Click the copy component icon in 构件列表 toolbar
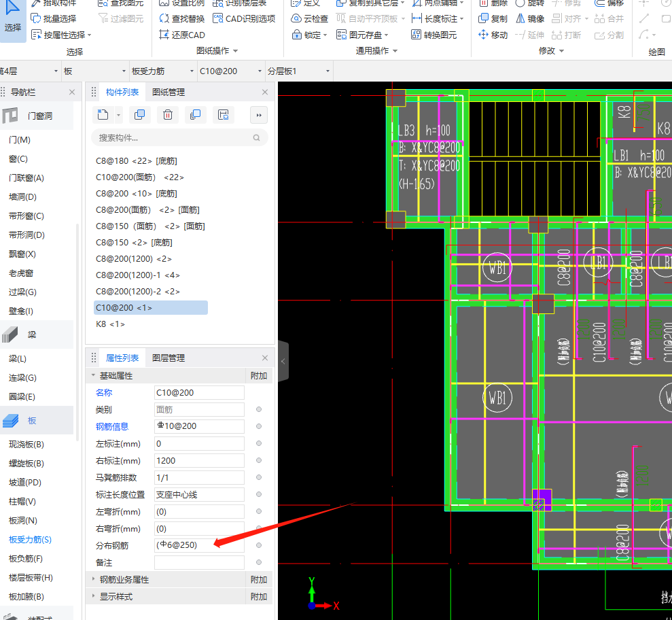This screenshot has width=672, height=620. [139, 114]
